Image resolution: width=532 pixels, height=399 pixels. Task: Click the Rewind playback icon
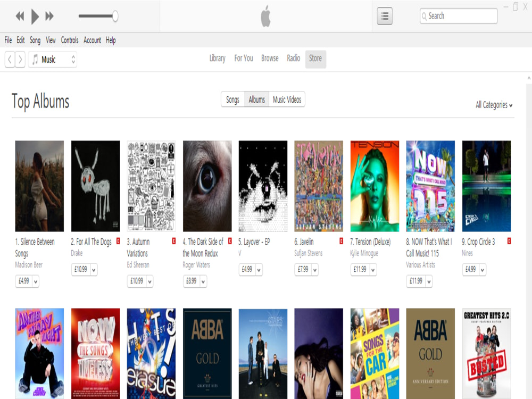(x=20, y=15)
